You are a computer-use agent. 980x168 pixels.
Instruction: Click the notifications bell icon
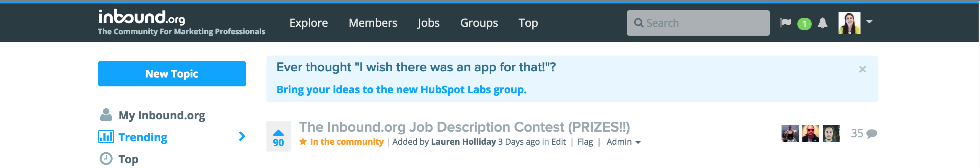822,23
